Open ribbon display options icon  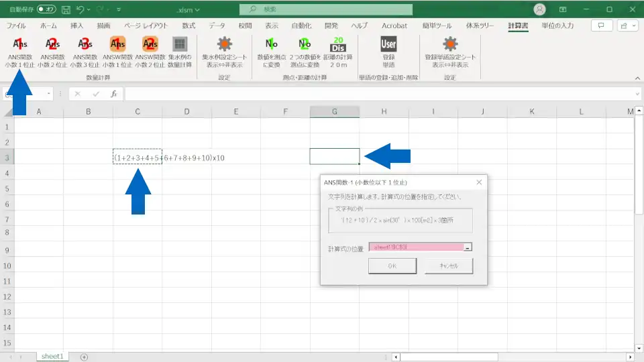[x=563, y=9]
